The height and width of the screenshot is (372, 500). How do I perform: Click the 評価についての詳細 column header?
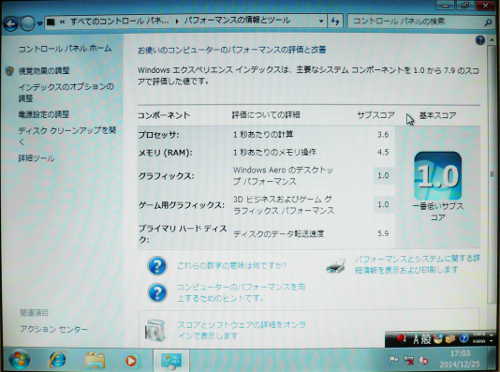point(266,115)
